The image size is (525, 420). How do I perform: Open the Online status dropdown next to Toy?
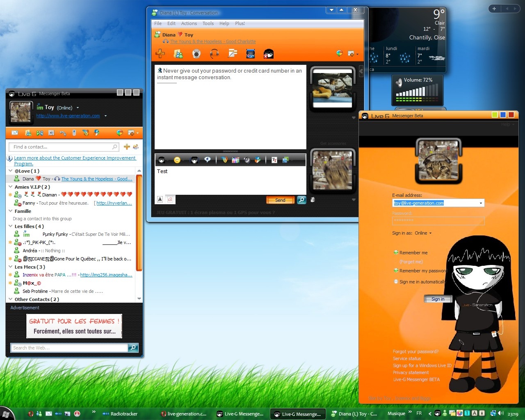click(x=78, y=108)
